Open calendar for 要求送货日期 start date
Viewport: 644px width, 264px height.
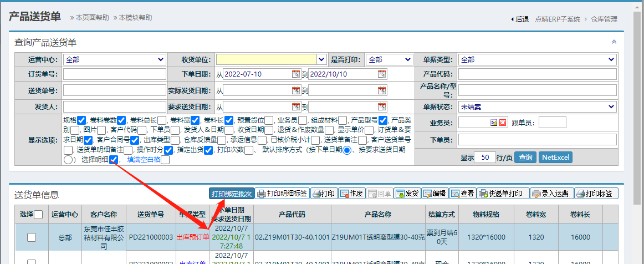296,107
